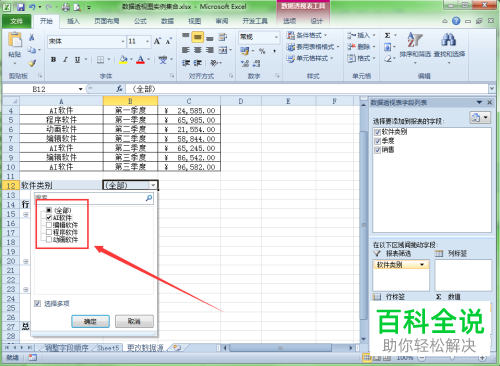Click the cell Borders icon
This screenshot has width=500, height=366.
pyautogui.click(x=100, y=60)
